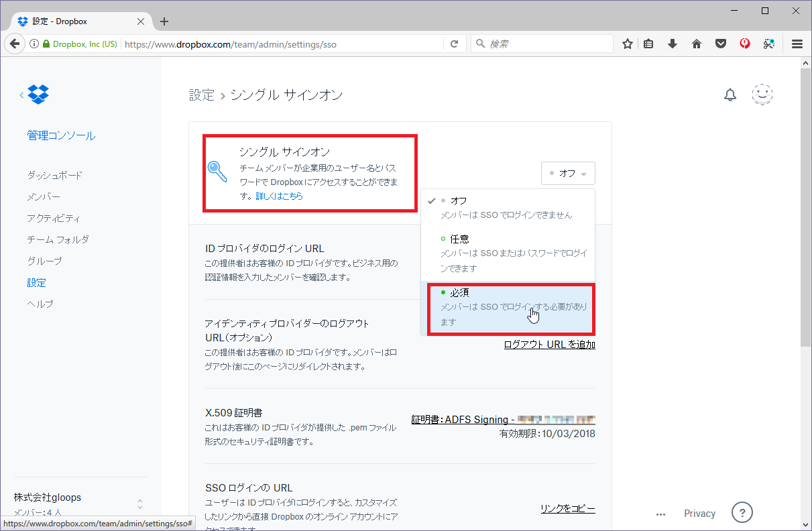The height and width of the screenshot is (531, 812).
Task: Open ダッシュボード in sidebar
Action: (x=55, y=175)
